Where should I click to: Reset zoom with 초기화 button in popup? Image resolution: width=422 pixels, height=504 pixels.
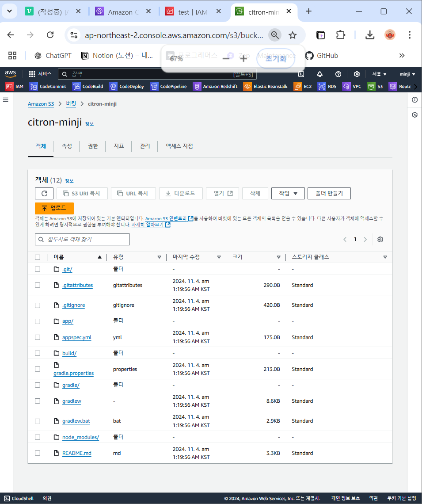[x=276, y=58]
